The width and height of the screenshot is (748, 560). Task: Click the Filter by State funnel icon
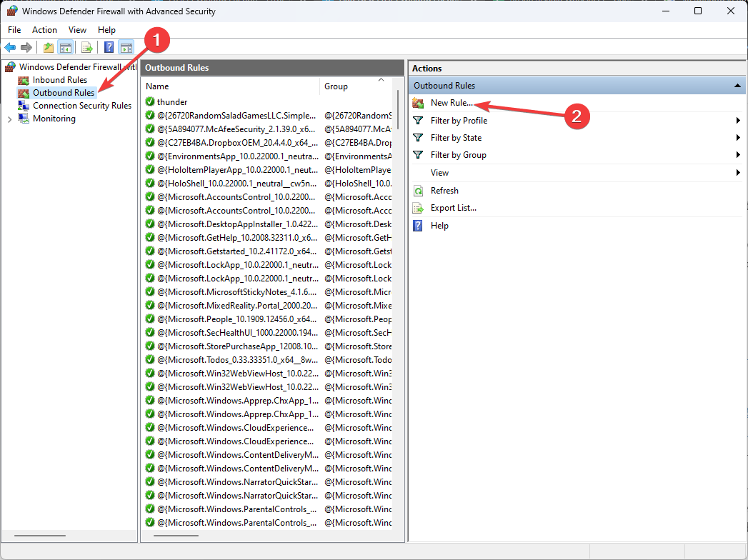(x=418, y=138)
